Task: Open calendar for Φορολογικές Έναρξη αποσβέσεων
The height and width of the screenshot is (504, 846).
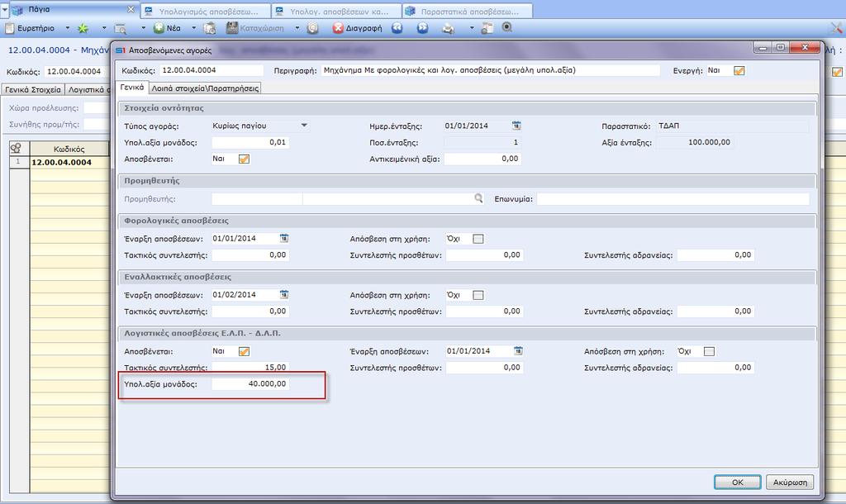Action: click(x=284, y=238)
